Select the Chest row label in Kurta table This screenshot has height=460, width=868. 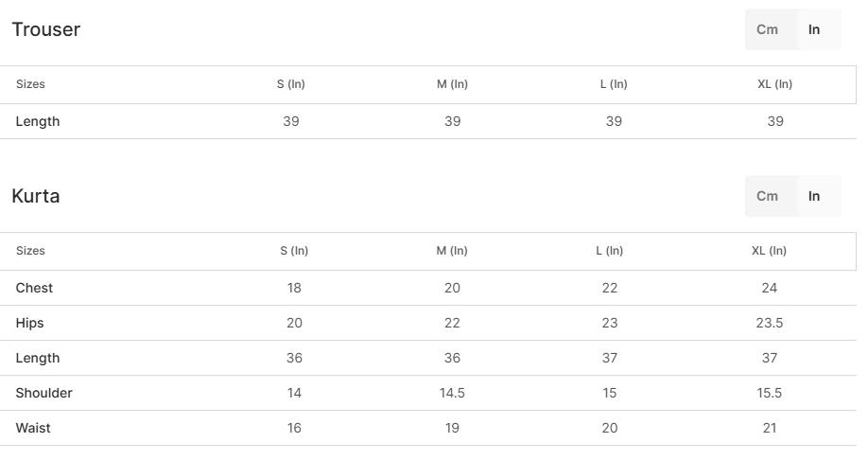click(34, 288)
